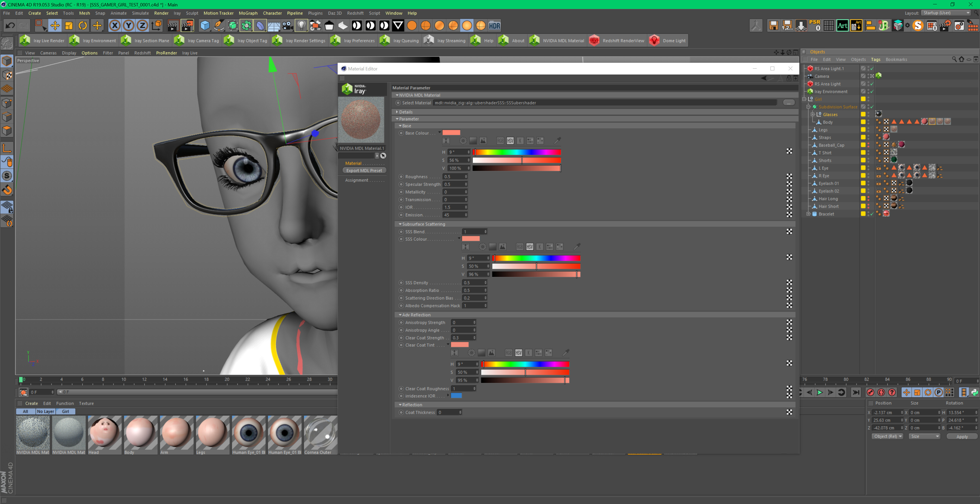
Task: Toggle SSS Blend animation dot
Action: (x=401, y=232)
